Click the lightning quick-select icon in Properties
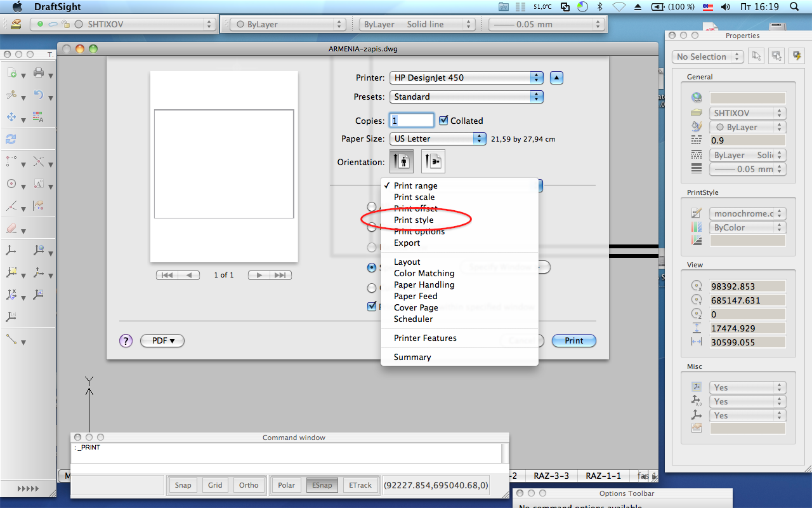This screenshot has height=508, width=812. [796, 56]
